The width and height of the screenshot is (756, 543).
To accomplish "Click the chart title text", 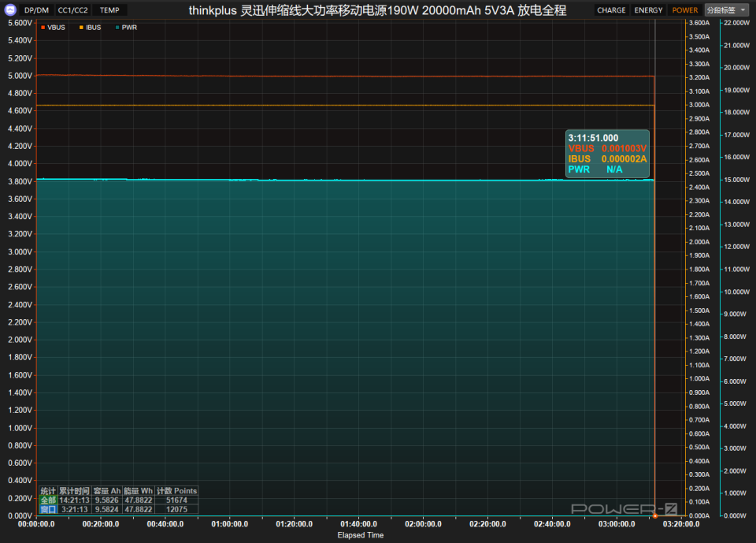I will point(376,10).
